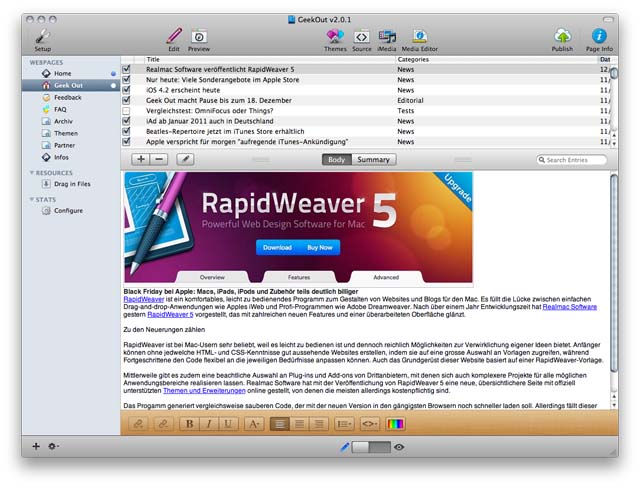Switch to the Body tab
This screenshot has height=487, width=640.
tap(336, 160)
